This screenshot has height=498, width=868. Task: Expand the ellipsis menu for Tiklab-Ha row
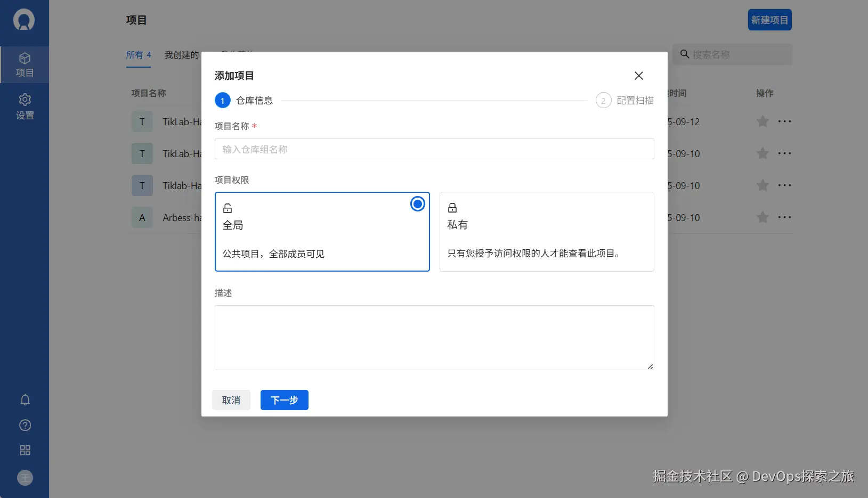(784, 185)
